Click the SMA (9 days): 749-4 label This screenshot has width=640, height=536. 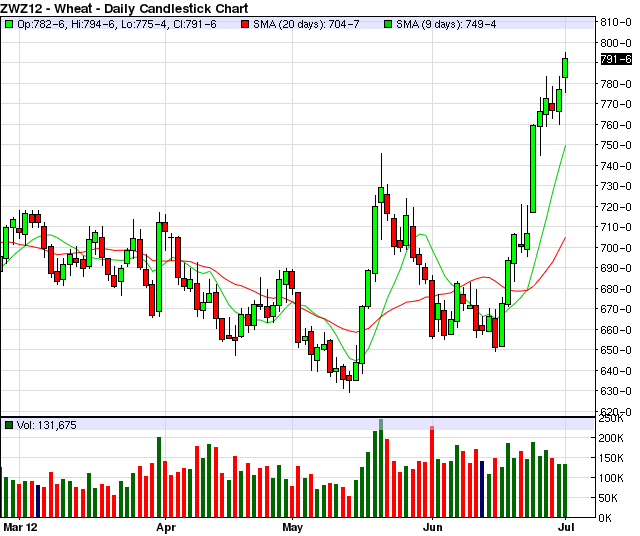446,24
